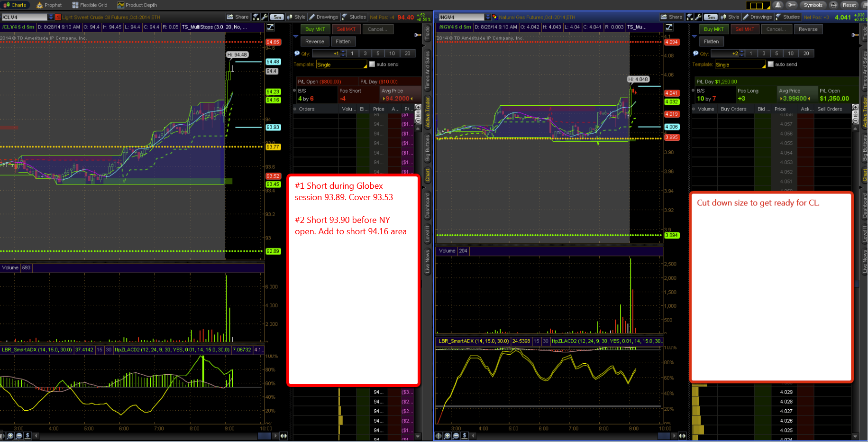Click the crude oil quantity stepper arrows

click(343, 54)
